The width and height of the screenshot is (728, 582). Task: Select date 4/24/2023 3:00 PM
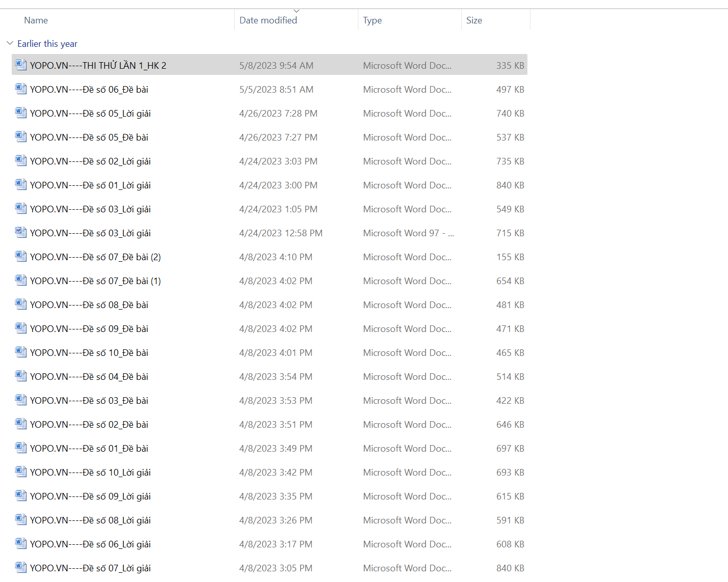278,185
